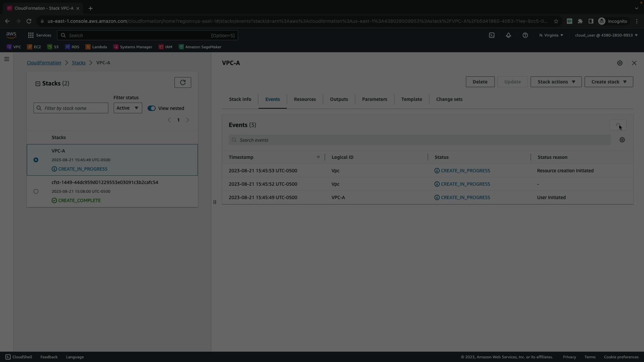Toggle the View nested switch

152,108
